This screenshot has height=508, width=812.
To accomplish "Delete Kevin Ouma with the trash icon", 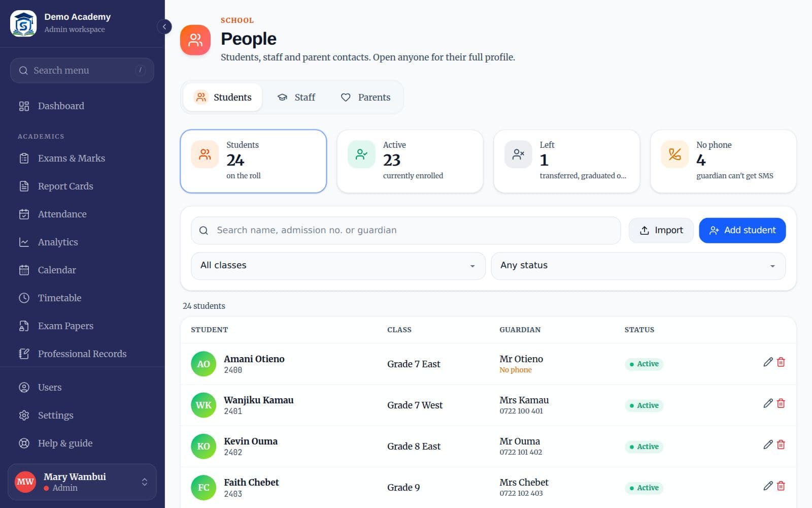I will (781, 444).
